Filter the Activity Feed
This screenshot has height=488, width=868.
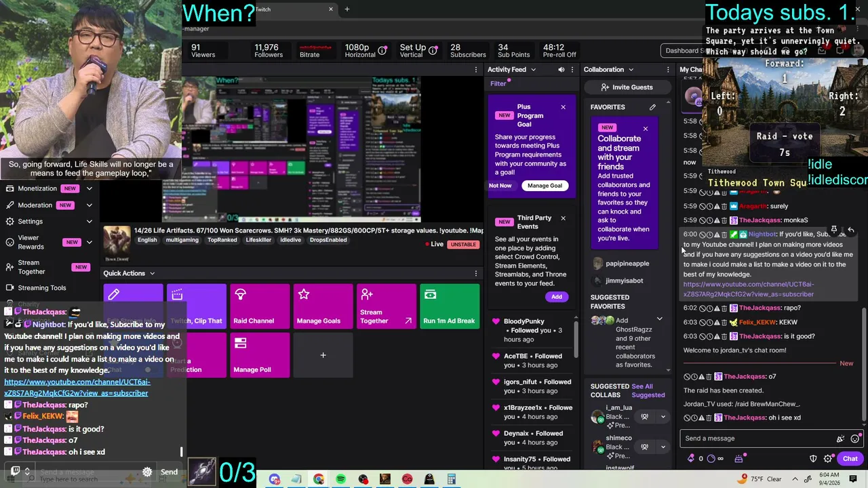click(x=498, y=84)
